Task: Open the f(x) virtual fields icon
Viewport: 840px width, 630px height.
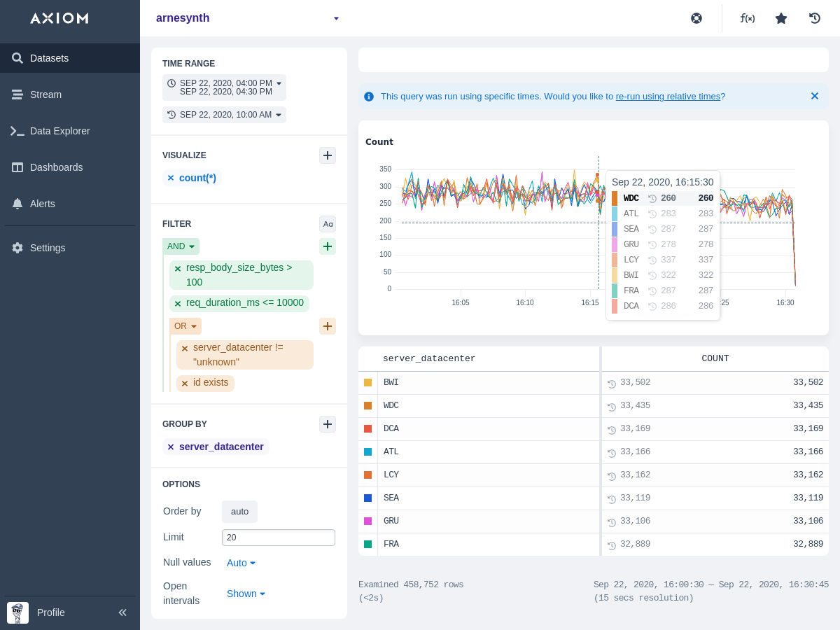Action: click(747, 18)
